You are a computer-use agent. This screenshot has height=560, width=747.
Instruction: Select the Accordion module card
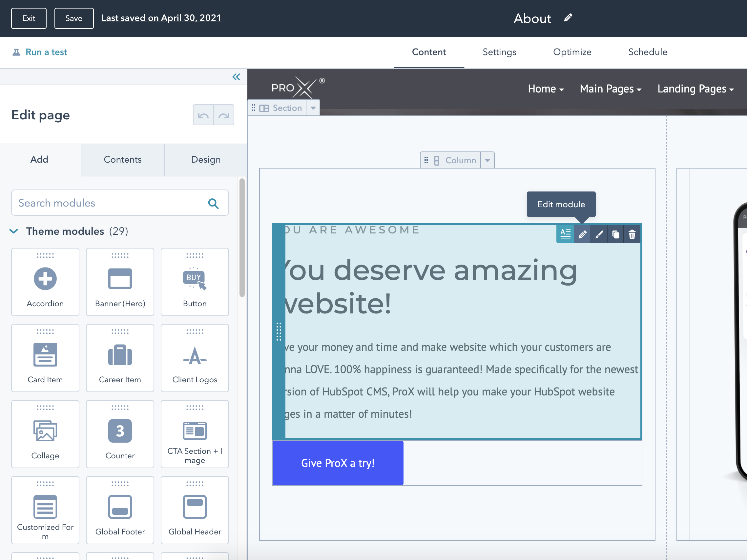click(45, 282)
